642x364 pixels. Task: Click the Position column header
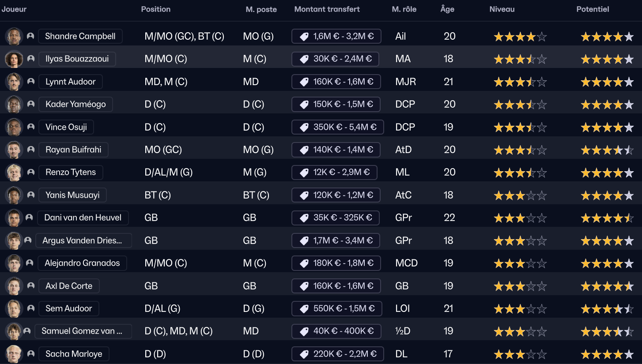pyautogui.click(x=155, y=9)
